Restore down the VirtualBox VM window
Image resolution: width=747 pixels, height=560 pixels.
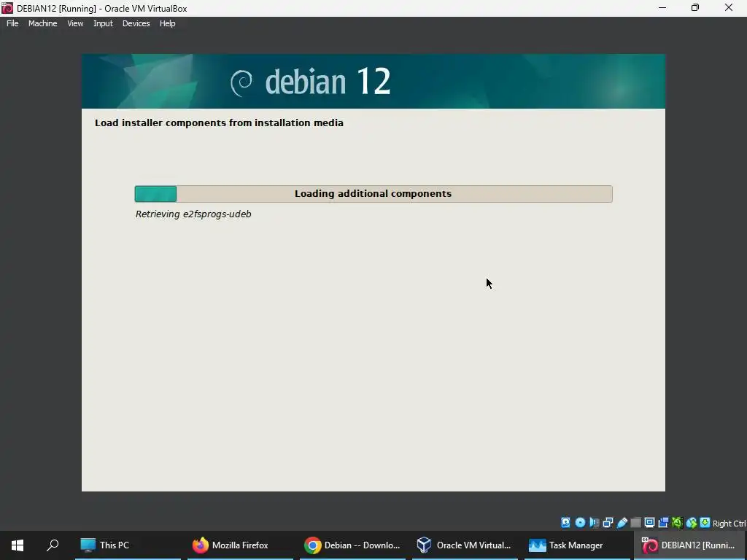pos(695,8)
